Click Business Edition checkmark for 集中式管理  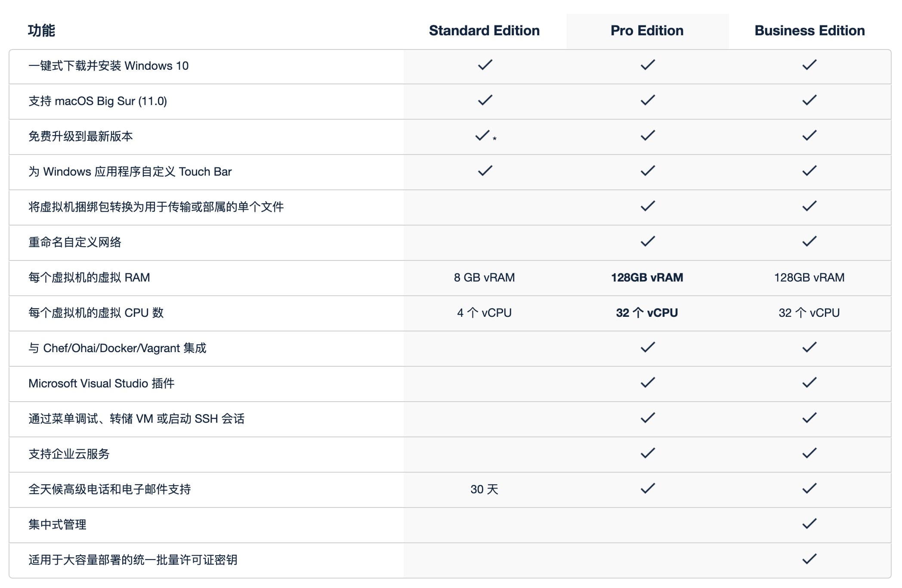809,524
